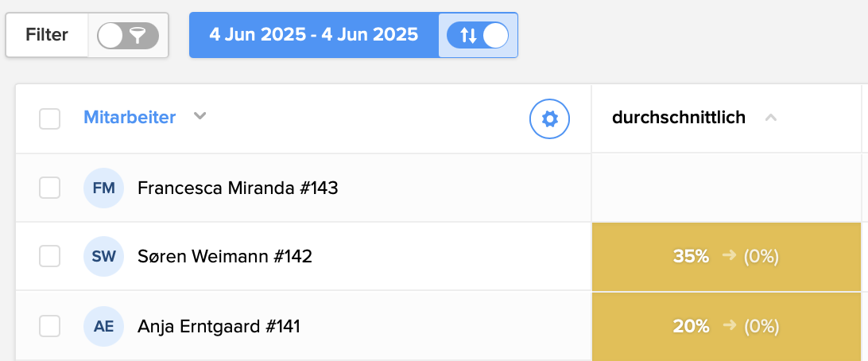Image resolution: width=868 pixels, height=361 pixels.
Task: Click the arrow icon in 35% cell
Action: (728, 257)
